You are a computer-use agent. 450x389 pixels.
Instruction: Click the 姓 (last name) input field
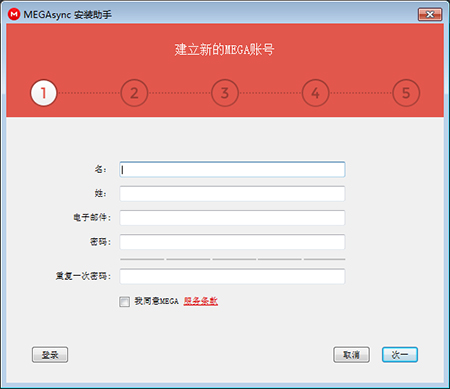[x=232, y=194]
